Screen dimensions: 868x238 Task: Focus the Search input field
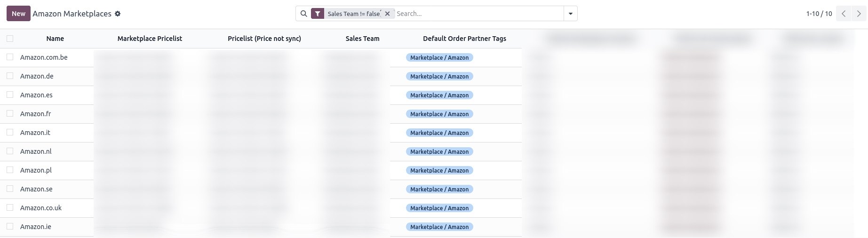pos(479,14)
